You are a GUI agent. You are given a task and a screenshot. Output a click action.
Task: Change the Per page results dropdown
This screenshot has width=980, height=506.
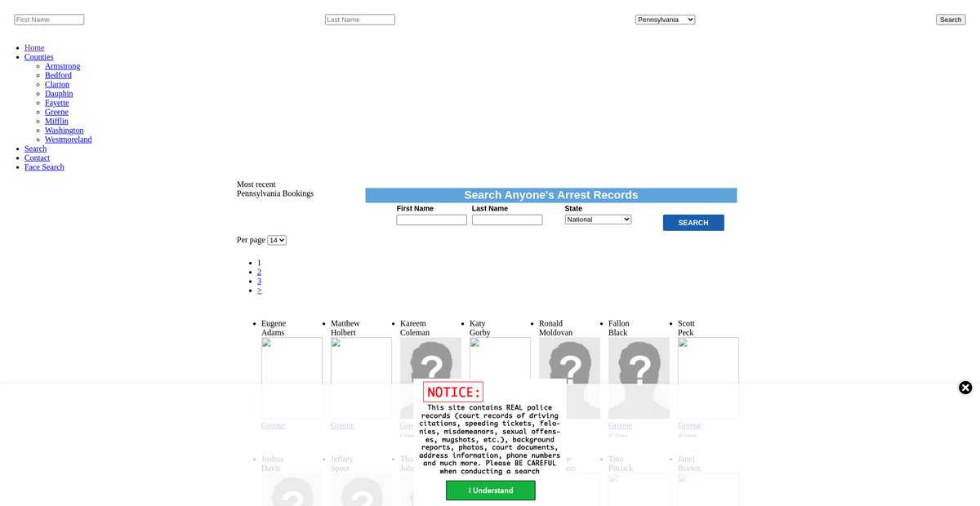277,240
